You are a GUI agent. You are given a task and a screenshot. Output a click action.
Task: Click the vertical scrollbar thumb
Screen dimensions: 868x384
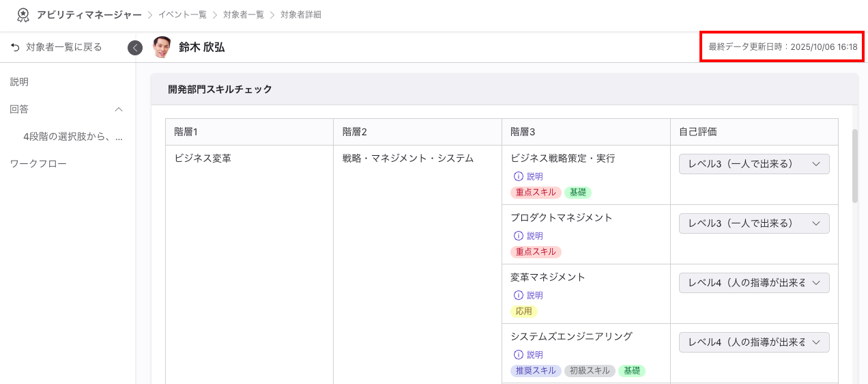point(855,165)
